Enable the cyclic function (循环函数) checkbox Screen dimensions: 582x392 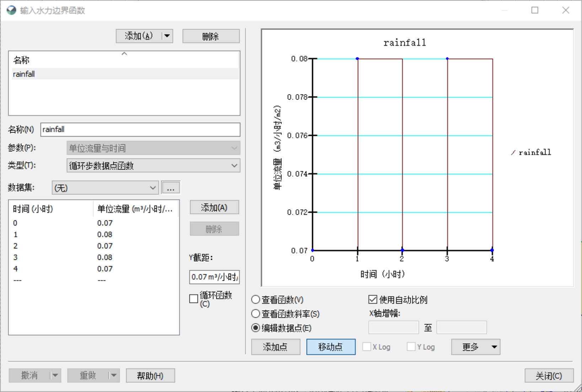coord(194,299)
